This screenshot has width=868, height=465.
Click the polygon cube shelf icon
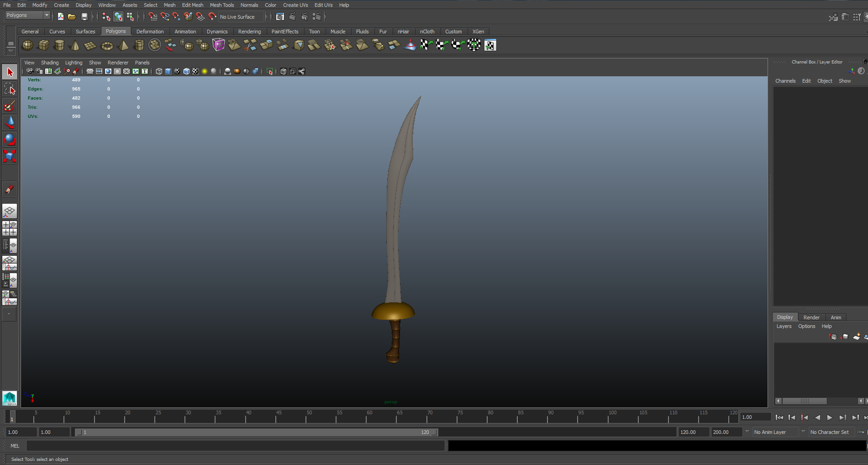click(x=44, y=45)
